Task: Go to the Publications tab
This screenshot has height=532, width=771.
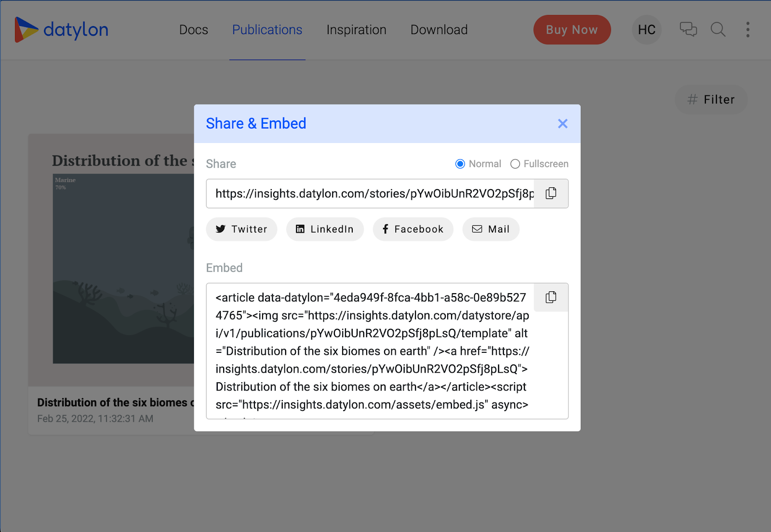Action: (267, 30)
